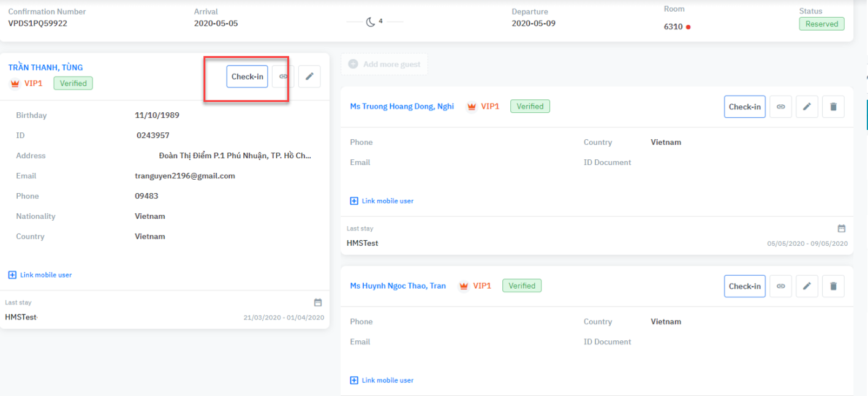Check in guest Trần Thanh, Tùng
Screen dimensions: 868x396
(247, 77)
